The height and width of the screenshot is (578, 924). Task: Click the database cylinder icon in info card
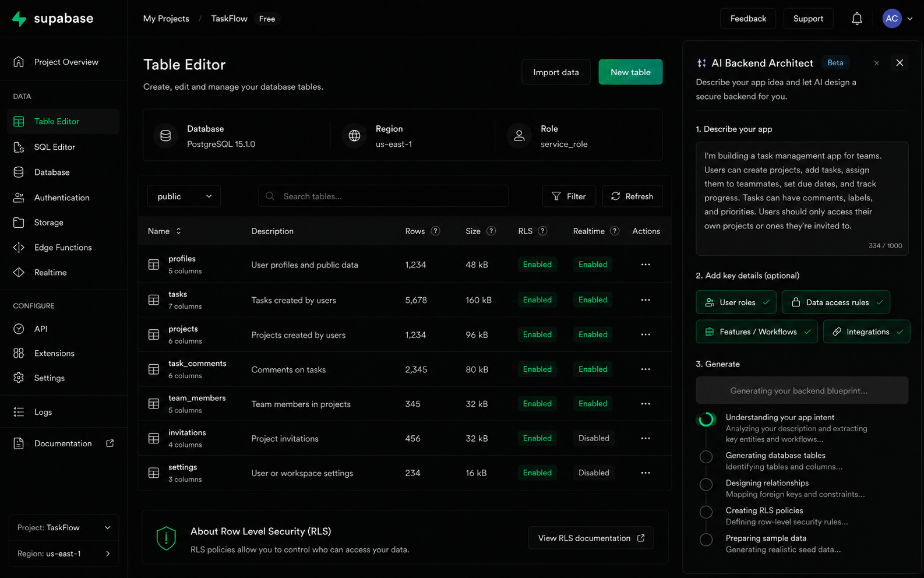click(165, 136)
